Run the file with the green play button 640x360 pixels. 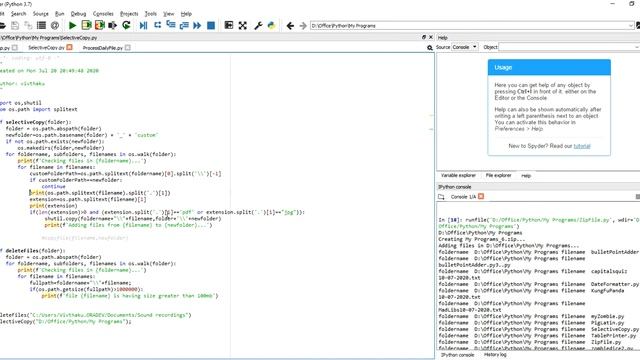[x=73, y=25]
